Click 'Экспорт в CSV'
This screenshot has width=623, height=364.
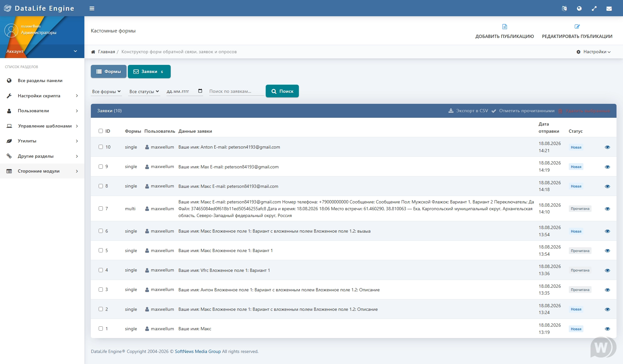(x=468, y=111)
